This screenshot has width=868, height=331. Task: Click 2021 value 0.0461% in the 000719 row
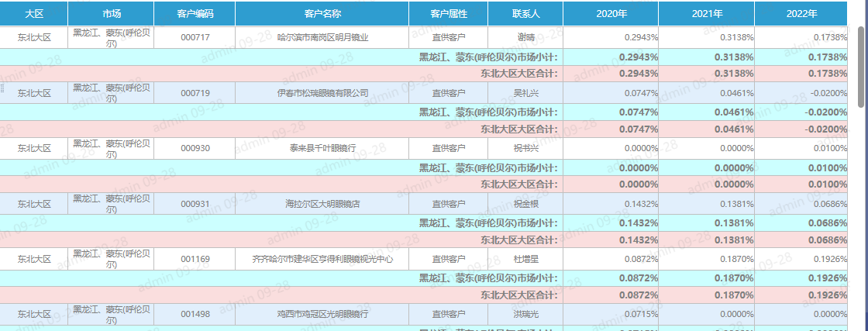(x=737, y=93)
